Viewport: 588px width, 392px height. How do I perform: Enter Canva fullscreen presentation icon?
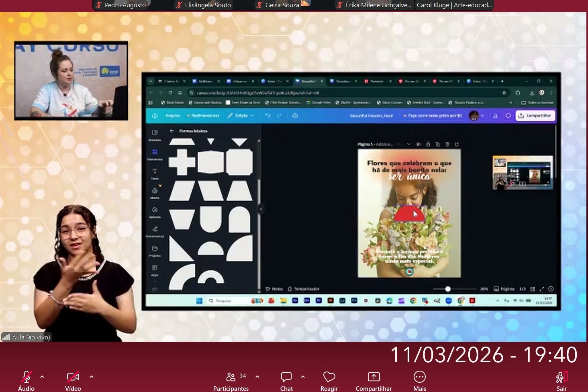tap(542, 289)
